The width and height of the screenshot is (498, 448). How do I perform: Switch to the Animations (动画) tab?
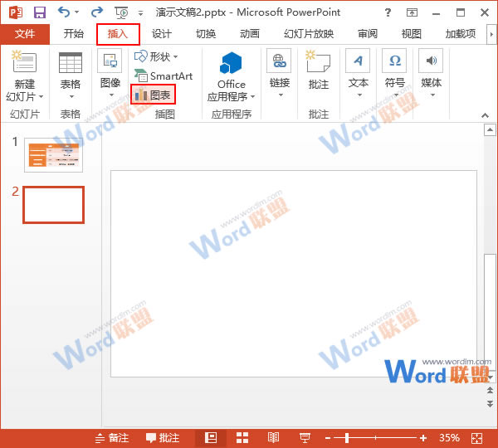click(x=250, y=34)
